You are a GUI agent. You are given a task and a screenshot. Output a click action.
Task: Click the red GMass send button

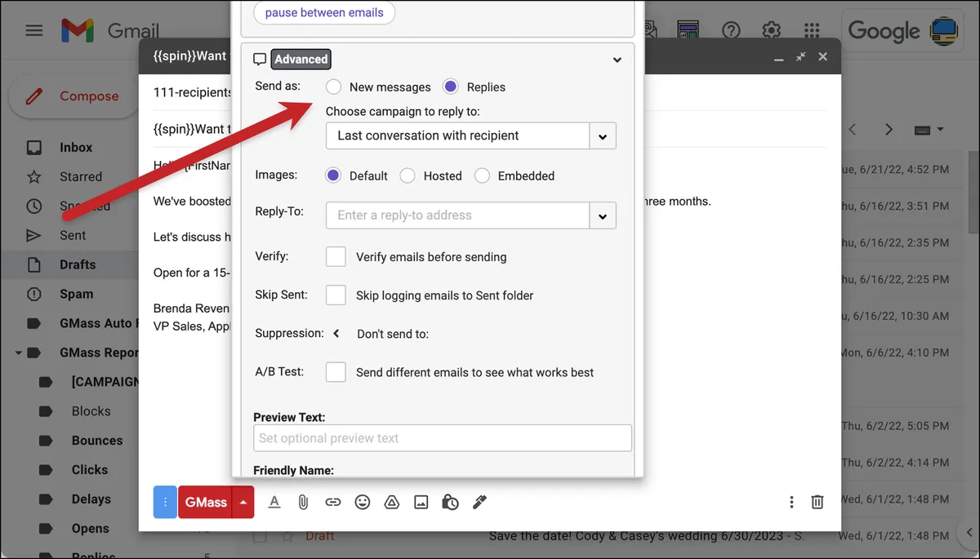click(x=205, y=503)
